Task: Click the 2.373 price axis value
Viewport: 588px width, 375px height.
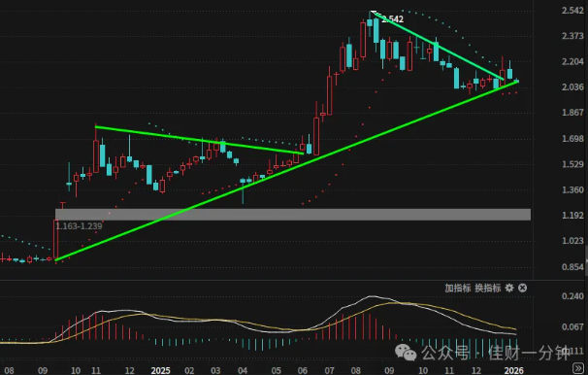Action: pos(572,36)
